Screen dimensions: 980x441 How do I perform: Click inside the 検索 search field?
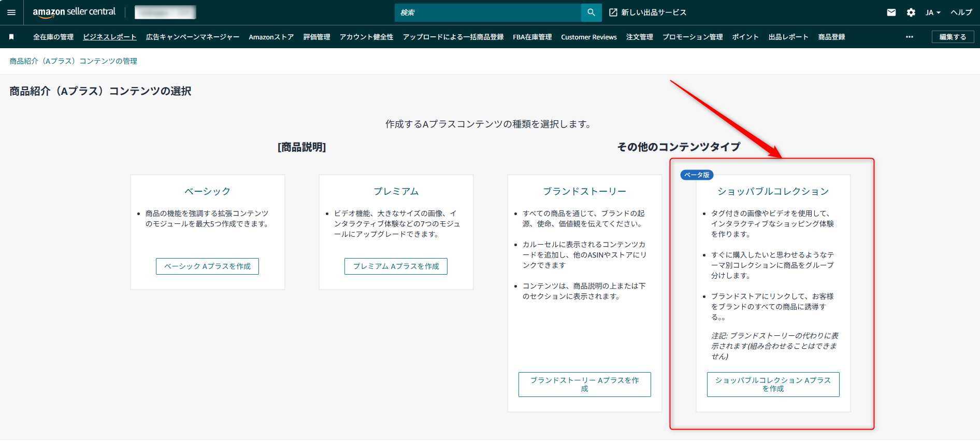pos(487,12)
